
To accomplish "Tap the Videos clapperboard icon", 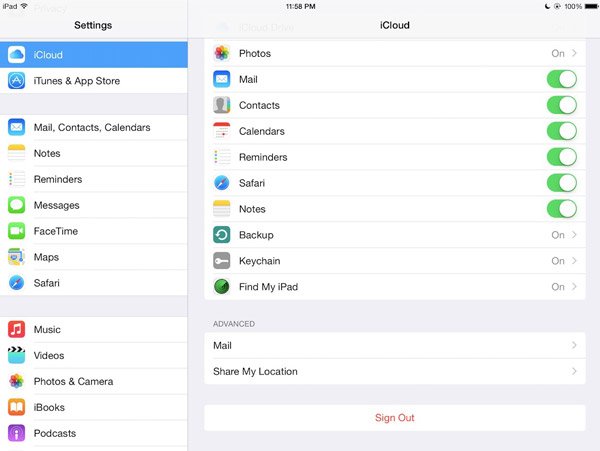I will (16, 355).
